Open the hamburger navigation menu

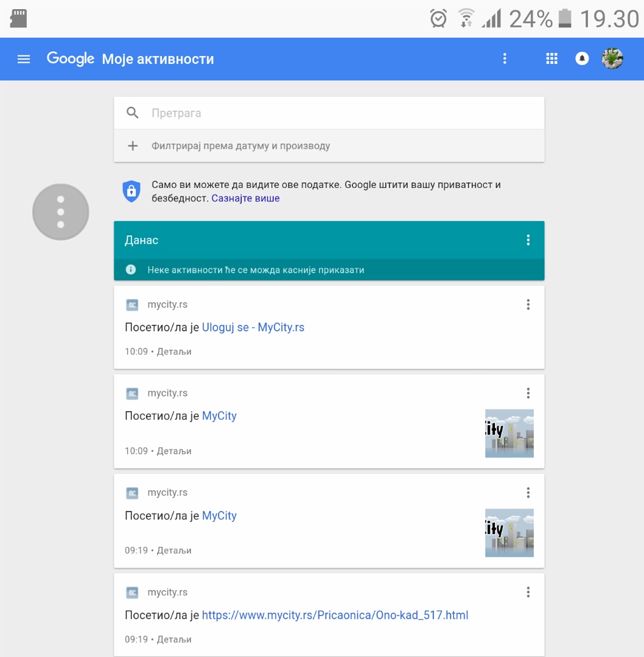pyautogui.click(x=24, y=59)
